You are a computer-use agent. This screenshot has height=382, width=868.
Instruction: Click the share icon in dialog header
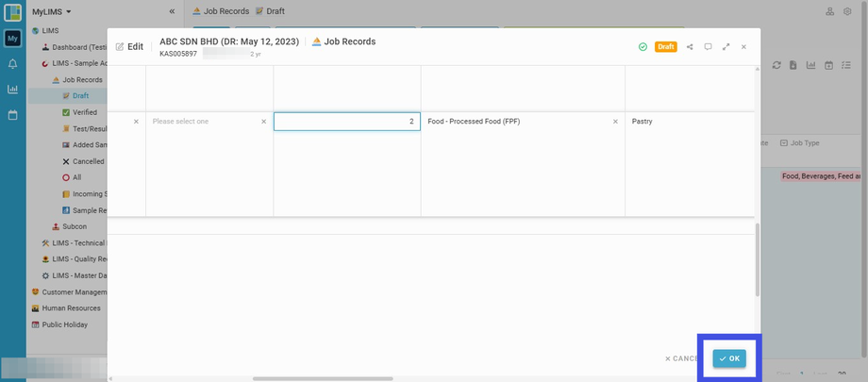[690, 47]
